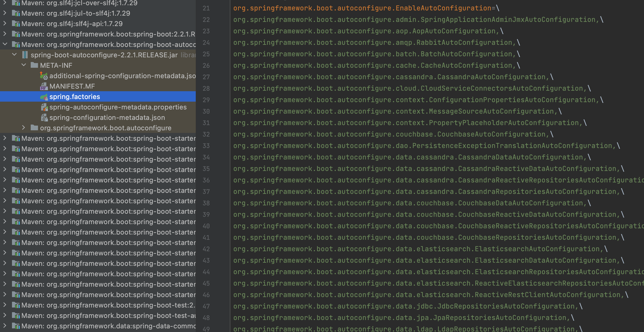Click the spring.factories leaf icon
The height and width of the screenshot is (332, 644).
click(x=44, y=97)
